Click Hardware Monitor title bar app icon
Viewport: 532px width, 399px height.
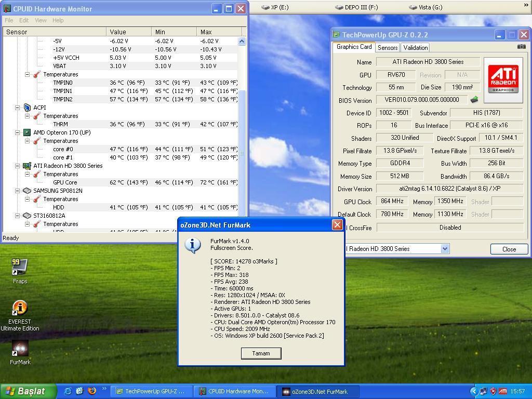click(x=7, y=8)
